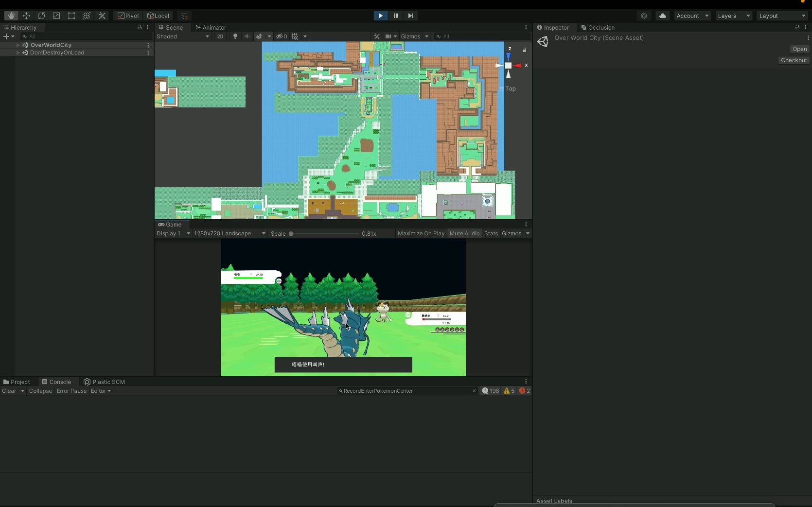Screen dimensions: 812x507
Task: Switch to the Project tab
Action: tap(17, 382)
